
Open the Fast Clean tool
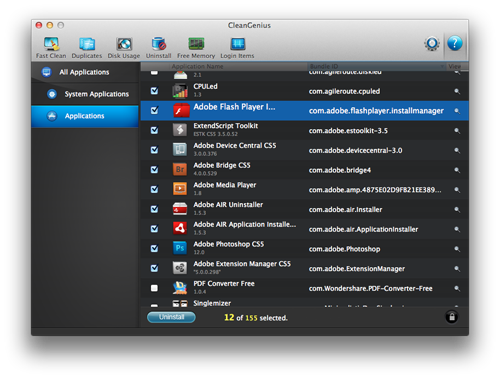51,48
